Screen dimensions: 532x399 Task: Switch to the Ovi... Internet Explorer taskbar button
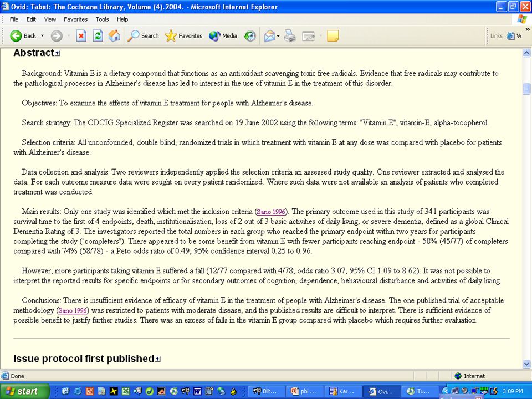[381, 391]
